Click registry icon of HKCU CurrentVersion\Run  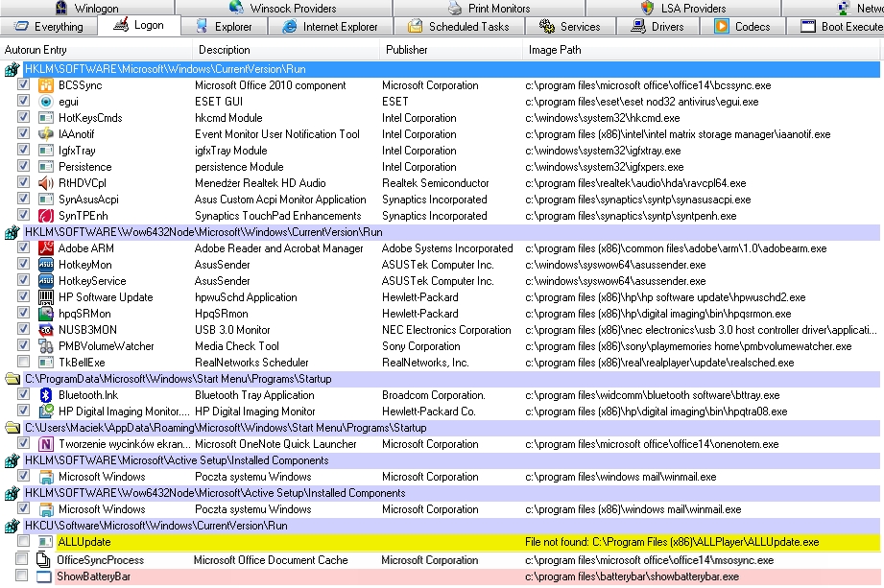pyautogui.click(x=12, y=527)
